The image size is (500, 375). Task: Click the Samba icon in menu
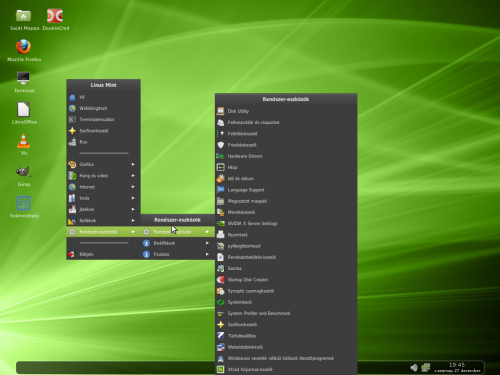pos(220,268)
